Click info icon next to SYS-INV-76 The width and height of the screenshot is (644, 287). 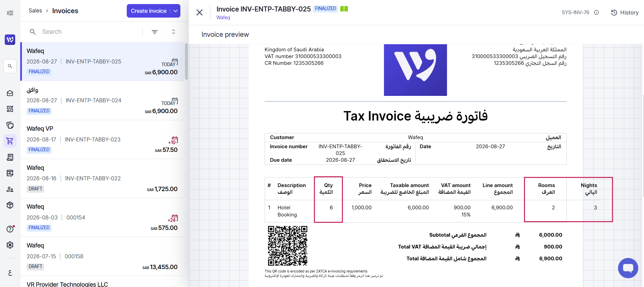(x=596, y=12)
